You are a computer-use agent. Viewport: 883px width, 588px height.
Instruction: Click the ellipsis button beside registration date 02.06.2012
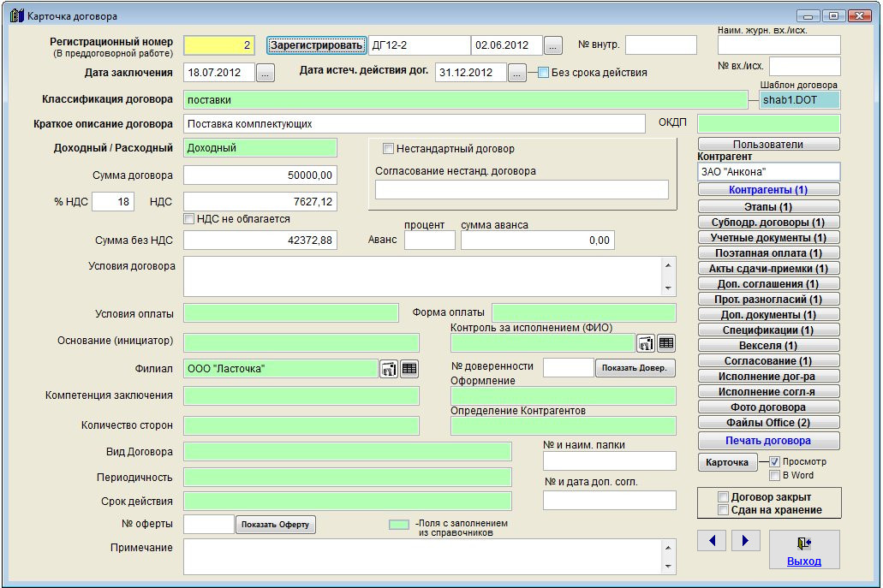[553, 45]
